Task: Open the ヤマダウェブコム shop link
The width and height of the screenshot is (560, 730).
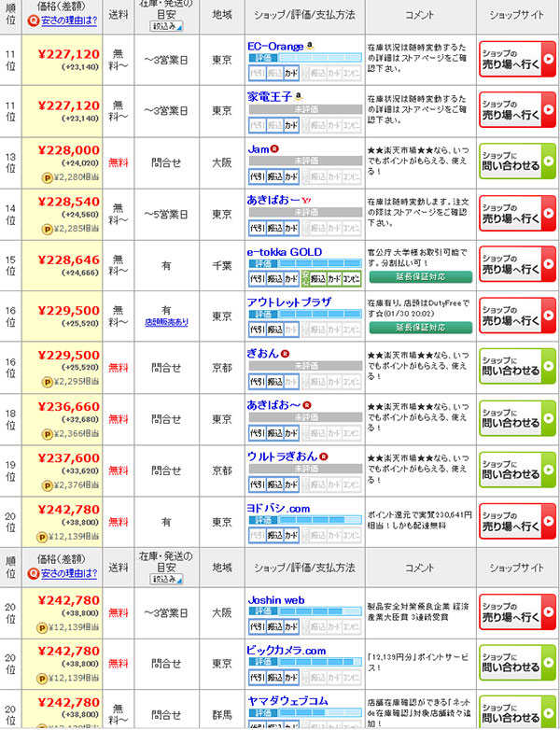Action: point(288,701)
